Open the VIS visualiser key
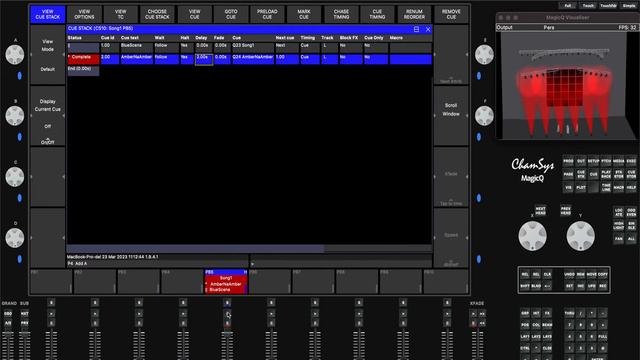Image resolution: width=640 pixels, height=360 pixels. point(568,187)
